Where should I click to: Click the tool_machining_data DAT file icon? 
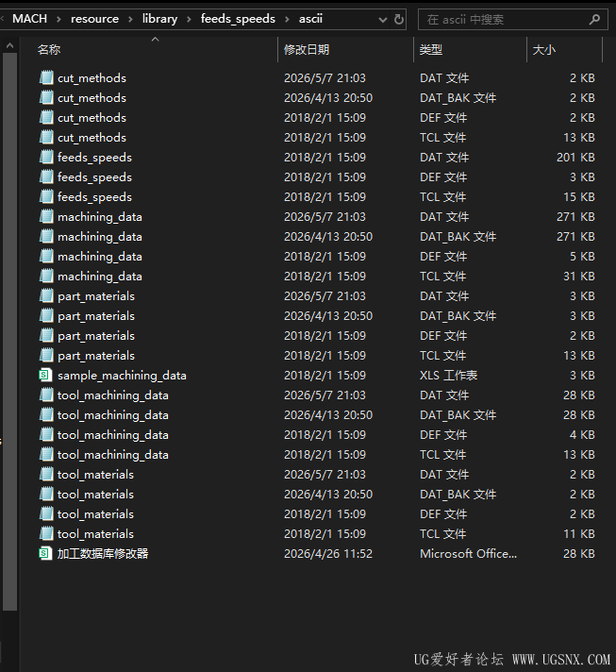click(x=46, y=395)
